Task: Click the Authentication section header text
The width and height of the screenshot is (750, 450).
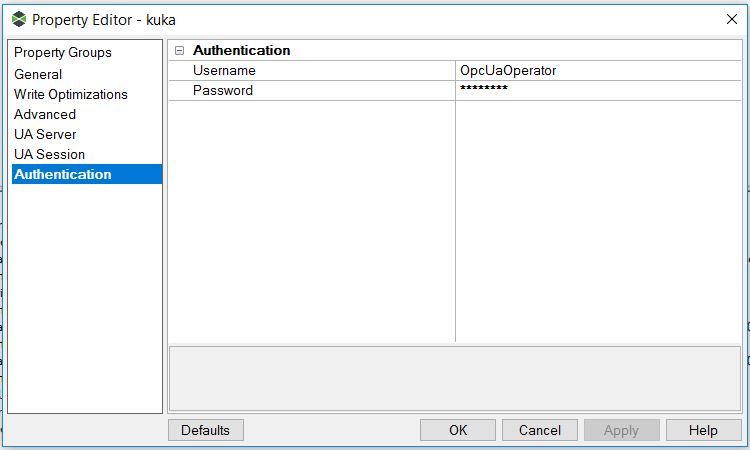Action: 242,50
